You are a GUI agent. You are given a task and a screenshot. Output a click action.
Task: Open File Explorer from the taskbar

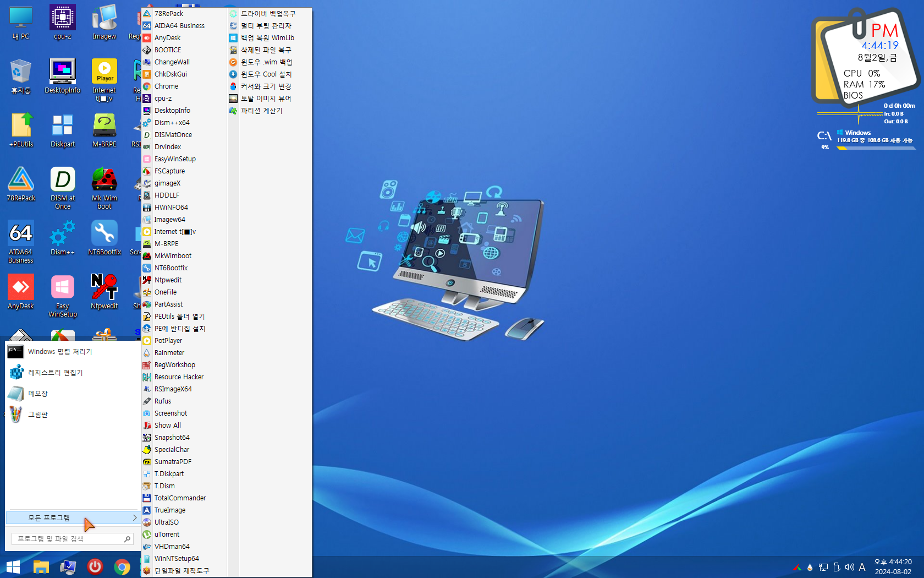pyautogui.click(x=41, y=567)
